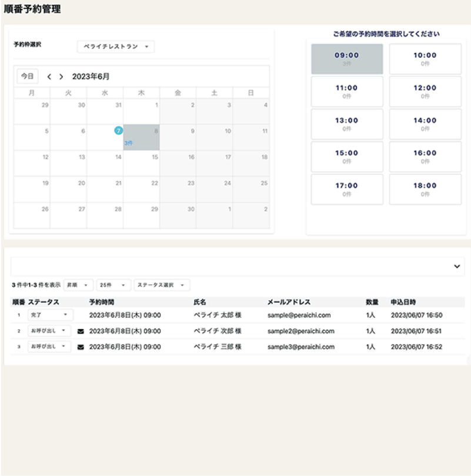Click the blue 7 badge on the calendar
The width and height of the screenshot is (471, 476).
[x=119, y=131]
